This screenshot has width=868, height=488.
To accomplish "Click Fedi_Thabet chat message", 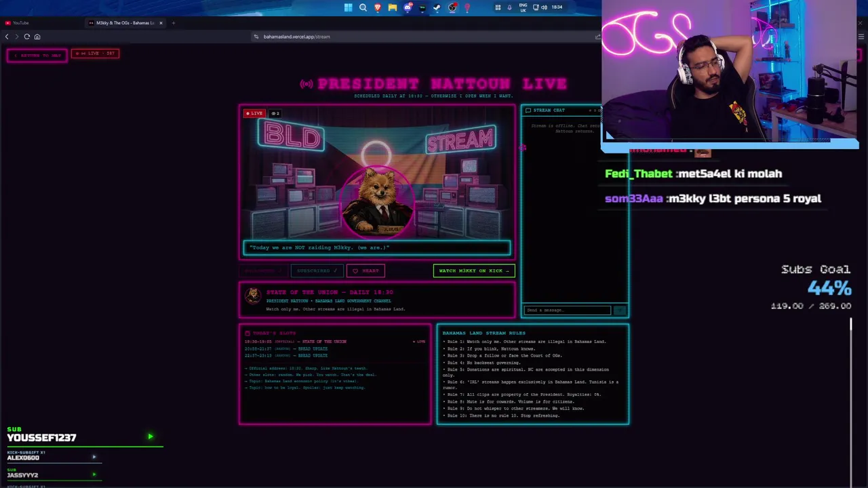I will pyautogui.click(x=693, y=174).
